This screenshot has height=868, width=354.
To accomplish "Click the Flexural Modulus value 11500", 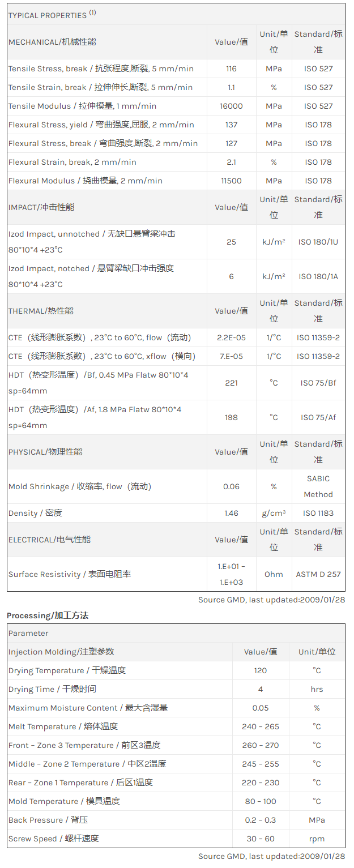I will tap(231, 181).
